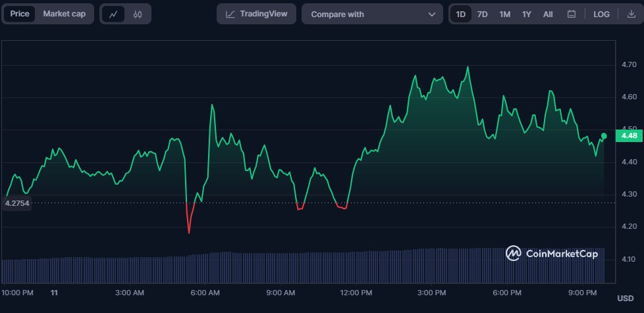The height and width of the screenshot is (313, 644).
Task: Open the TradingView chart mode
Action: pyautogui.click(x=256, y=14)
